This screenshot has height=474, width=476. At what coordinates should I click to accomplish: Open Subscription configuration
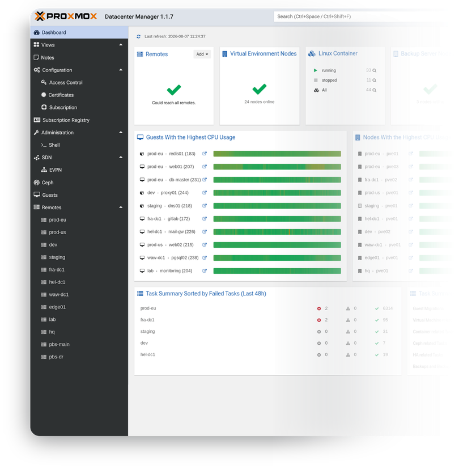tap(79, 108)
